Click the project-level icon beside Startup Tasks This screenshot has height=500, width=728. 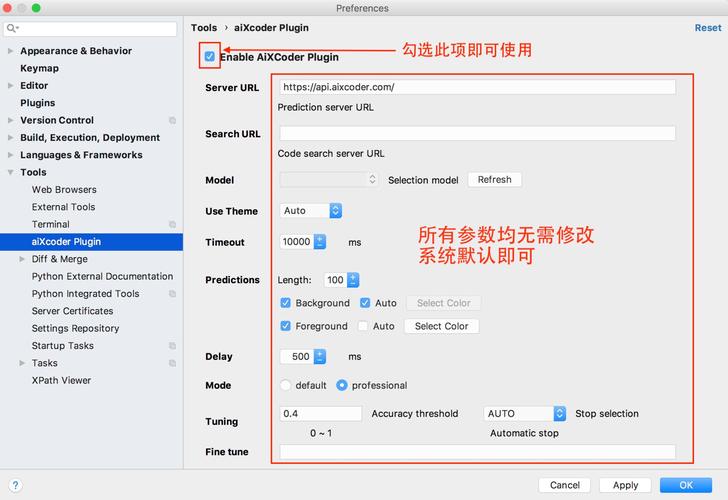pyautogui.click(x=172, y=346)
